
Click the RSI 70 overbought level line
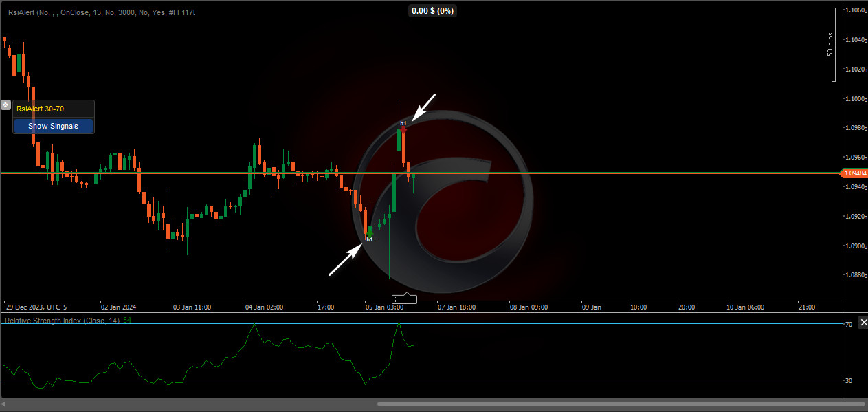coord(206,323)
